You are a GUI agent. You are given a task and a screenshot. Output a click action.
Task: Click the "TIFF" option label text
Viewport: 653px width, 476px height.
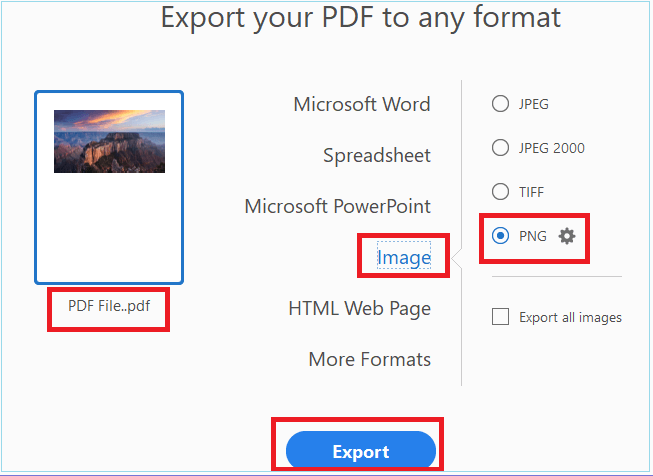(x=531, y=192)
